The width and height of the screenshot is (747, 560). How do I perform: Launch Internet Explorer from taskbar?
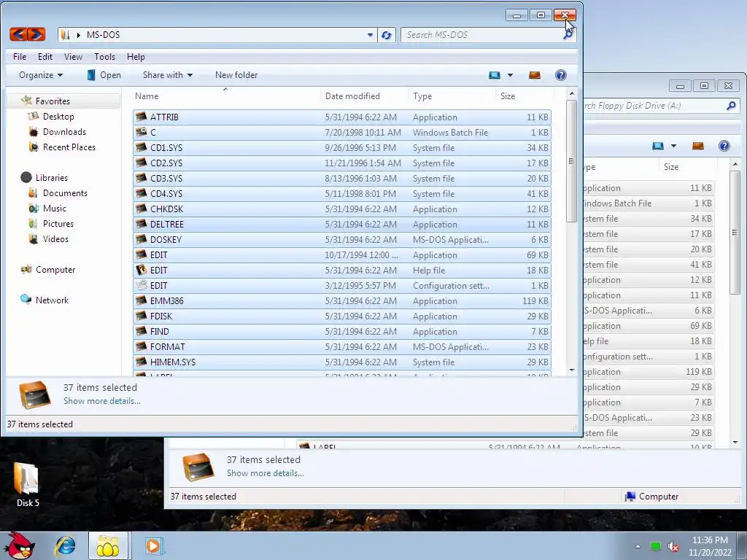coord(65,545)
